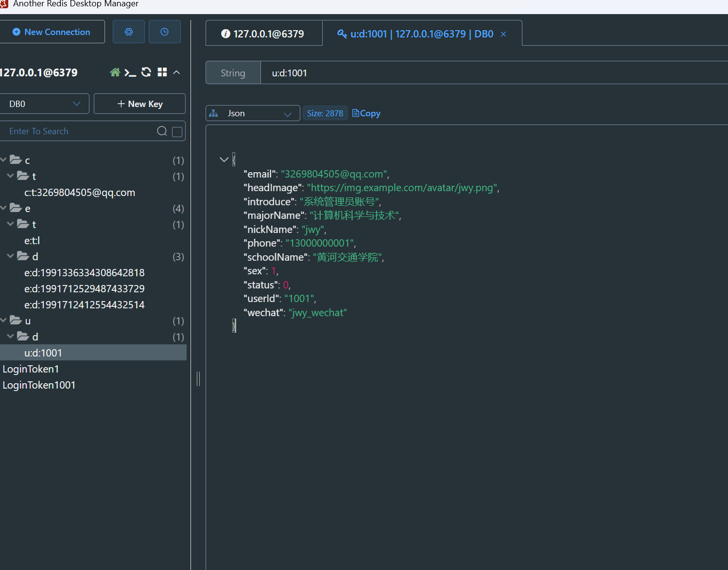The height and width of the screenshot is (570, 728).
Task: Click the headImage URL value
Action: pos(402,188)
